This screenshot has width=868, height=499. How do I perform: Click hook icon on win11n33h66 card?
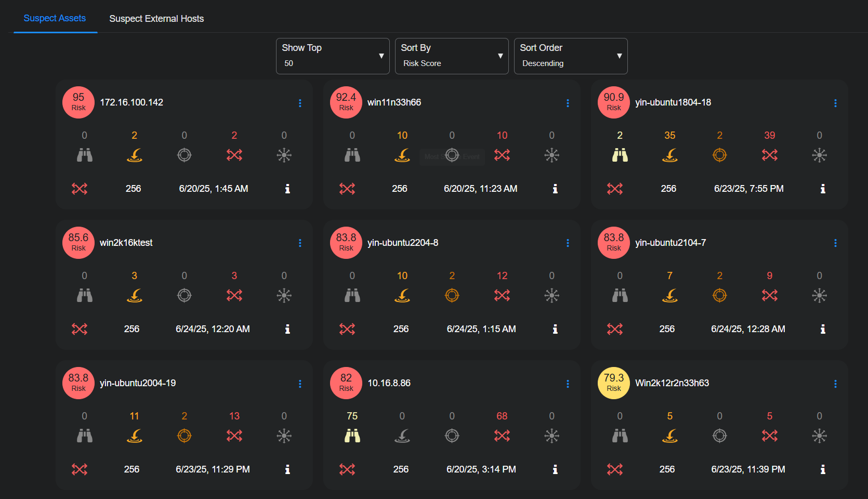[402, 155]
